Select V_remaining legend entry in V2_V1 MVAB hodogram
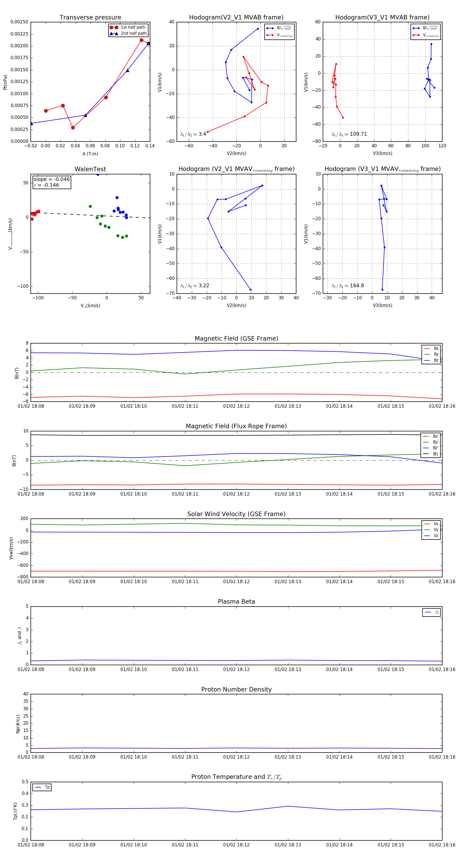 tap(279, 35)
